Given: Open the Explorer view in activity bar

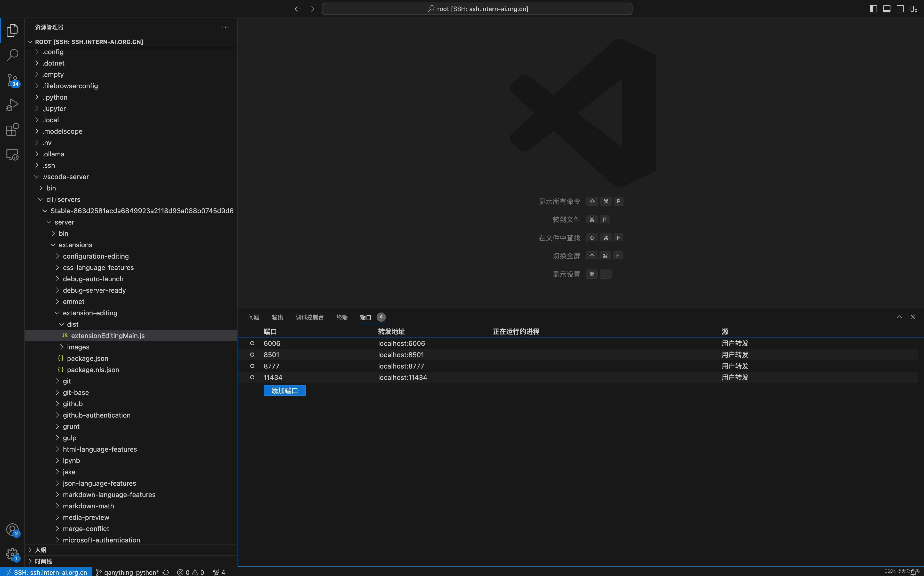Looking at the screenshot, I should point(12,30).
